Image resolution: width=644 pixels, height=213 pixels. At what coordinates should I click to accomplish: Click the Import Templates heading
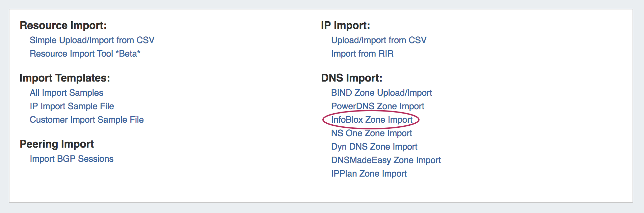click(x=65, y=78)
